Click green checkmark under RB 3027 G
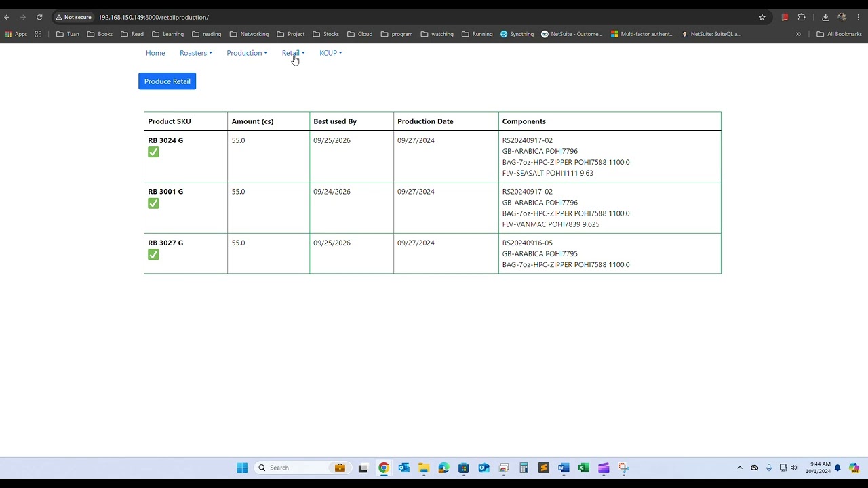Viewport: 868px width, 488px height. click(x=153, y=254)
